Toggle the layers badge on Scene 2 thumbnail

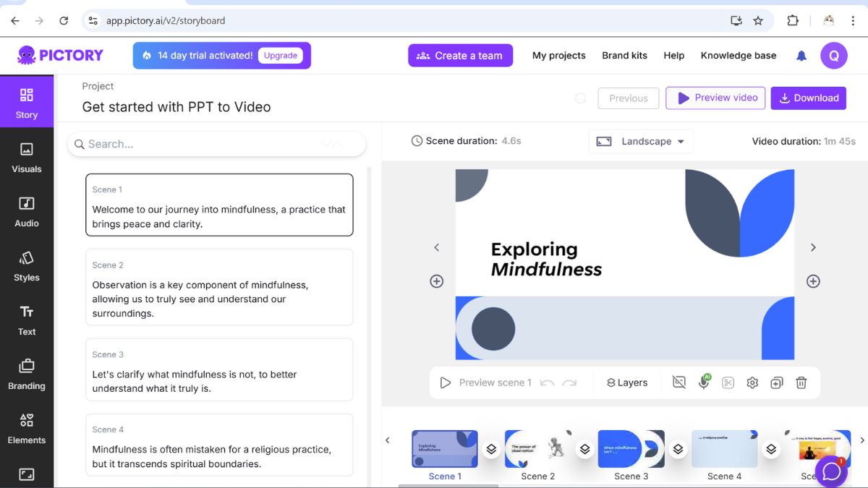pyautogui.click(x=584, y=448)
